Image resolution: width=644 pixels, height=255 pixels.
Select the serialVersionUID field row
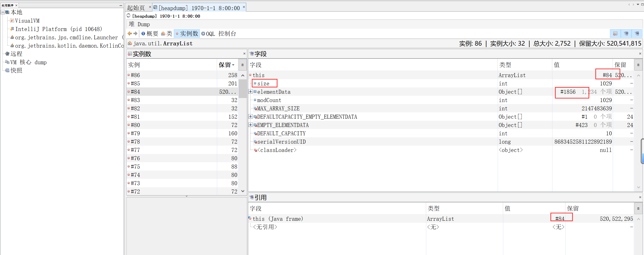[x=441, y=142]
